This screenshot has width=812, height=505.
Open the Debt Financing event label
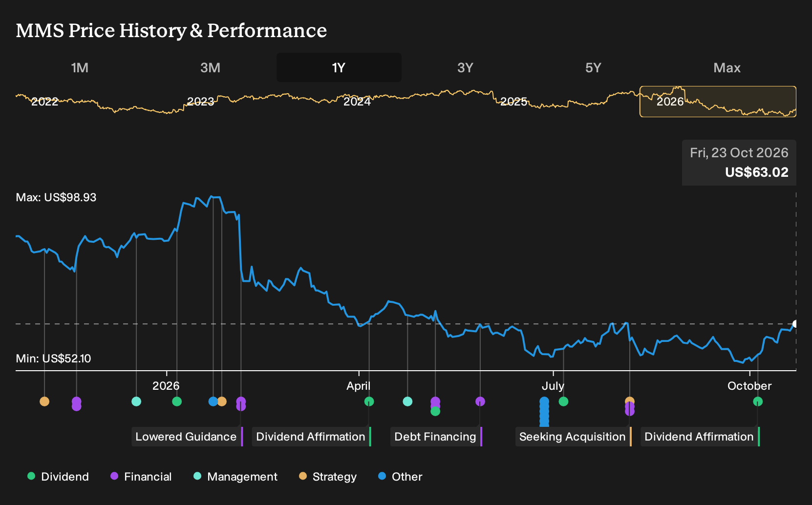point(436,437)
